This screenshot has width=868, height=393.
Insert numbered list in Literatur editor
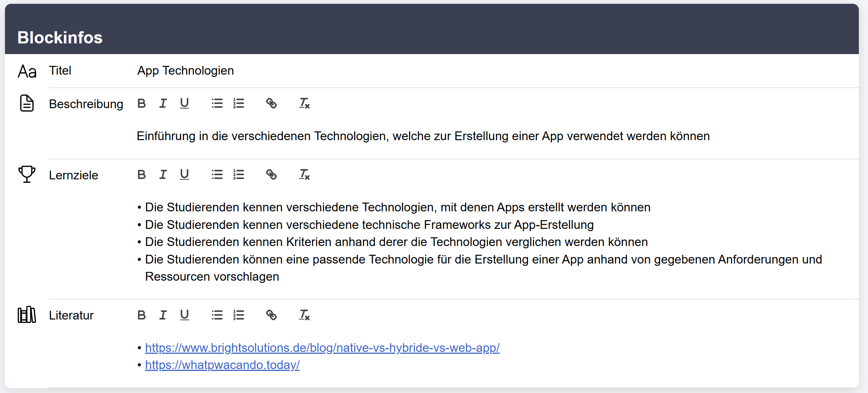[239, 315]
